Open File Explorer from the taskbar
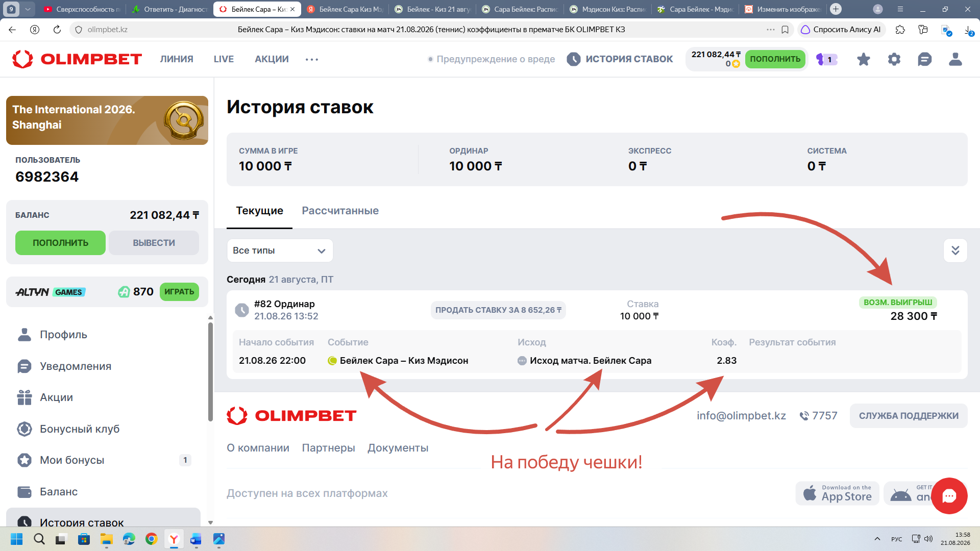980x551 pixels. [x=107, y=539]
